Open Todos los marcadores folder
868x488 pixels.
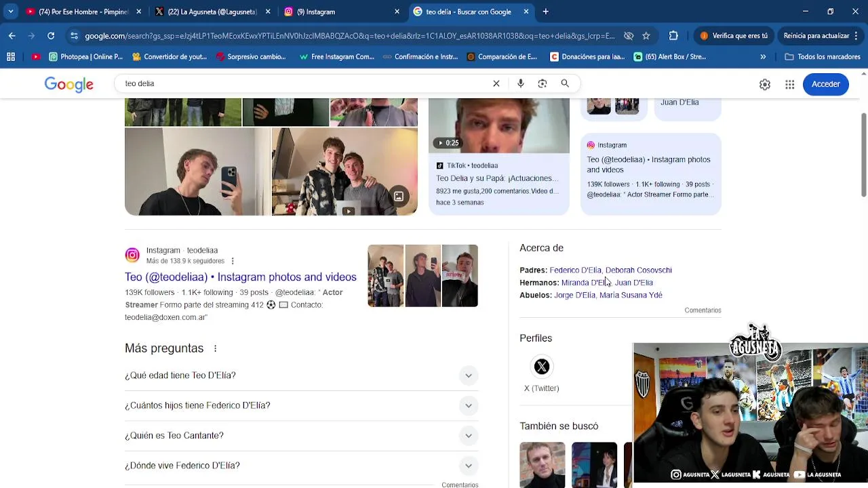click(823, 57)
